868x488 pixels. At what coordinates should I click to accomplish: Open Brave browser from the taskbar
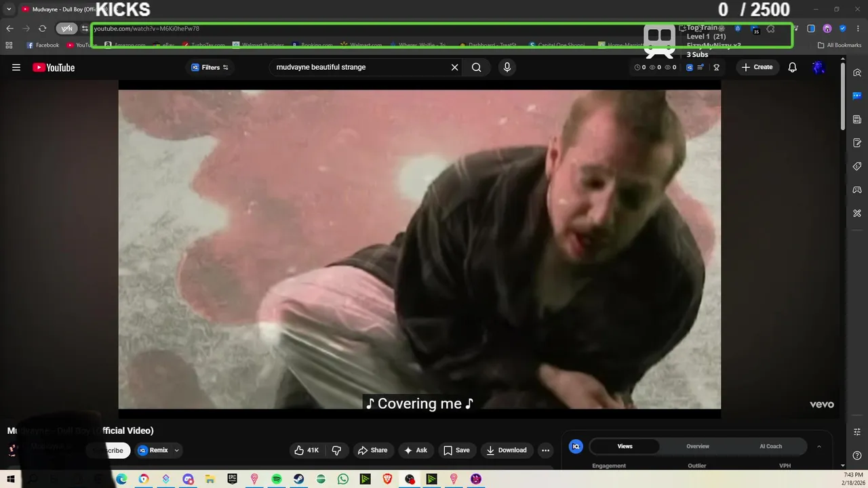pos(387,479)
